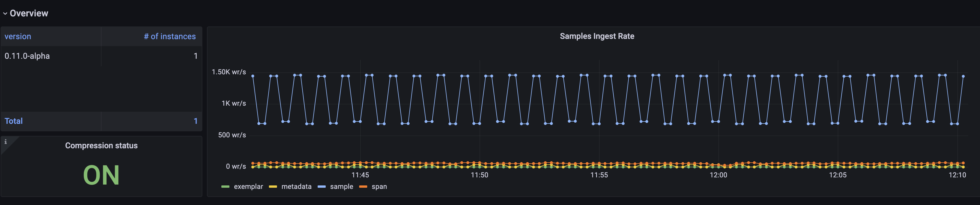Select the 0.11.0-alpha version cell

[x=27, y=56]
